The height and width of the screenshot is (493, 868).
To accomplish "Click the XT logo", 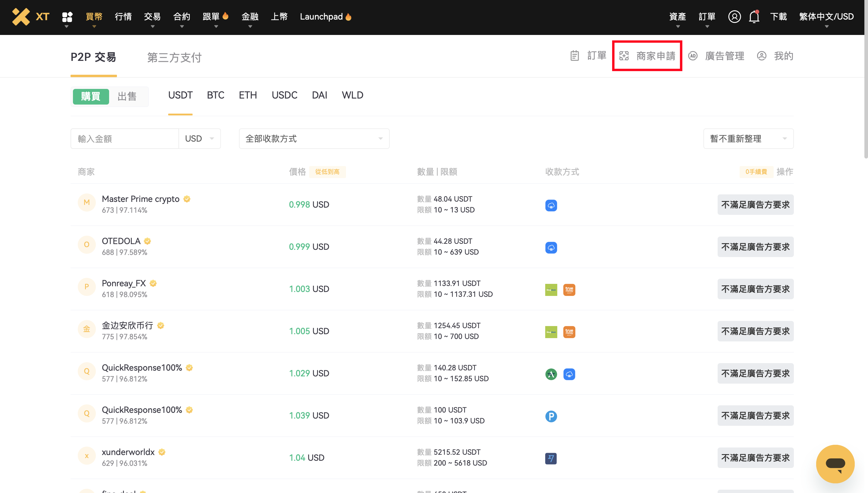I will (x=31, y=17).
